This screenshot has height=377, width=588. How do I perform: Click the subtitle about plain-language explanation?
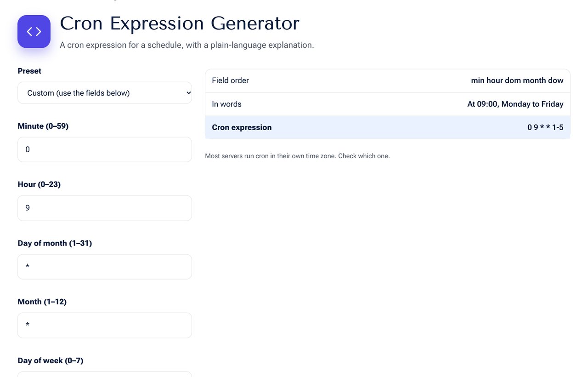point(187,45)
